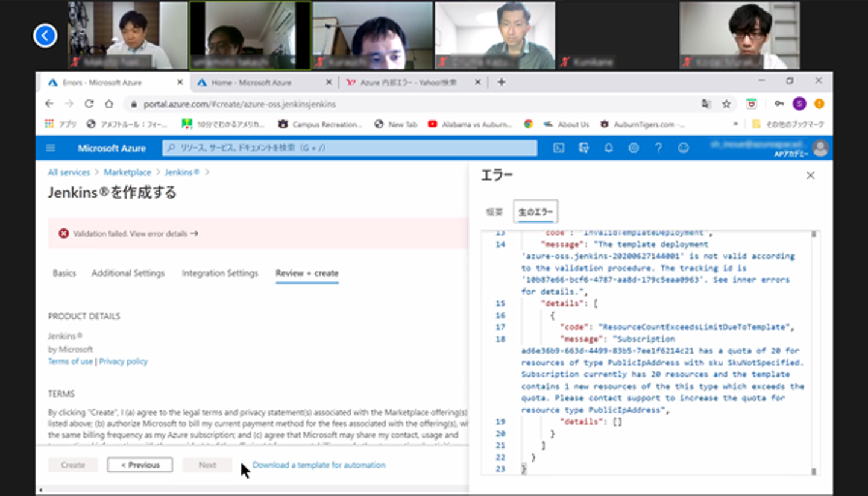This screenshot has height=496, width=868.
Task: Click Download a template for automation
Action: coord(319,465)
